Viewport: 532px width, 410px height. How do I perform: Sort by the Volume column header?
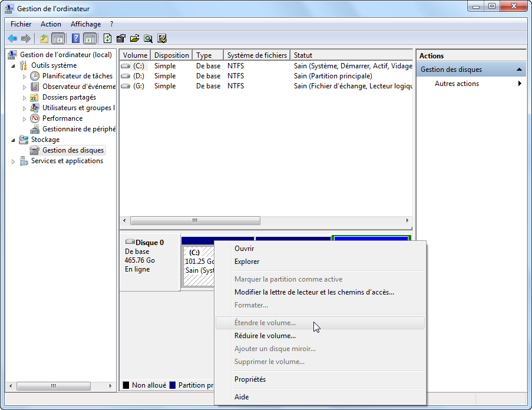point(135,55)
